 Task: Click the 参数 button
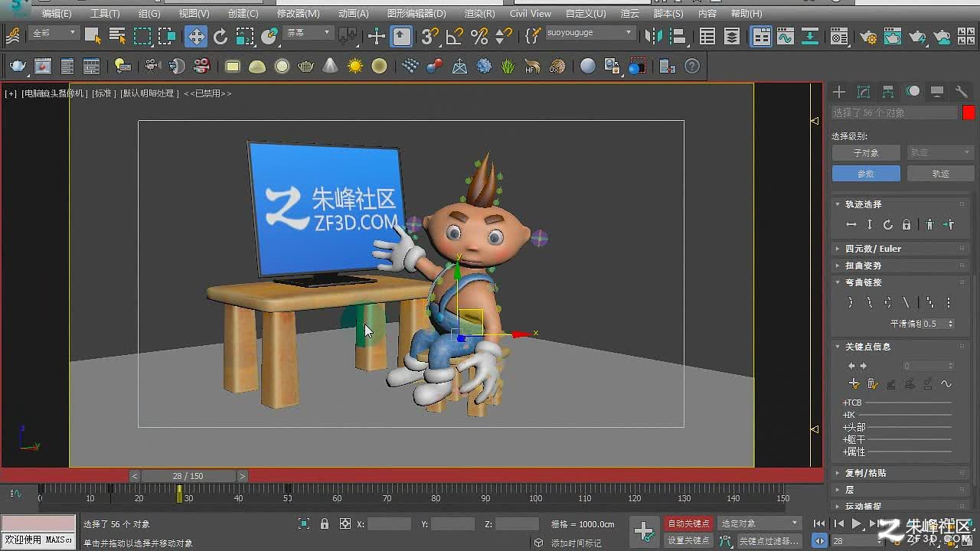point(866,174)
